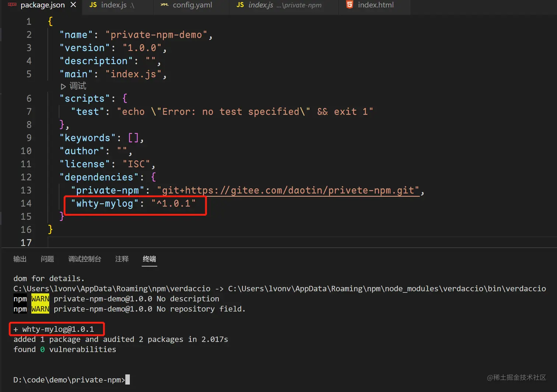Image resolution: width=557 pixels, height=392 pixels.
Task: Click the "+ whty-mylog@1.0.1" terminal line
Action: pyautogui.click(x=54, y=329)
